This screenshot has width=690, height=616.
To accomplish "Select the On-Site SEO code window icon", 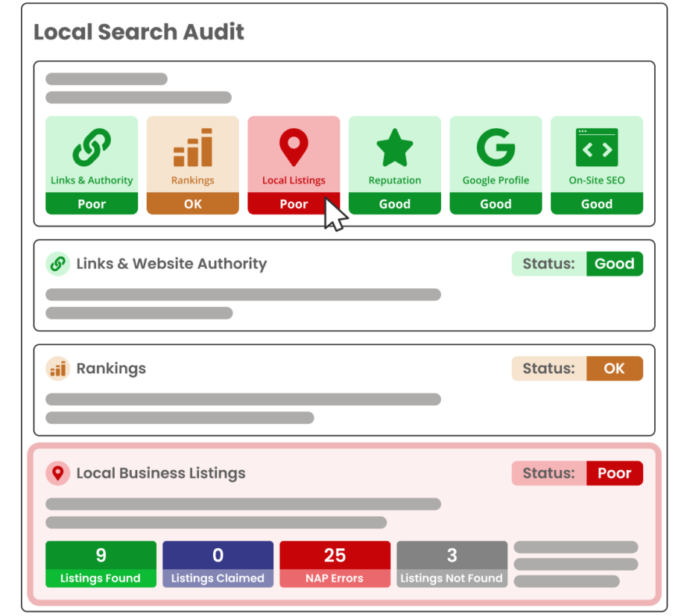I will pyautogui.click(x=597, y=147).
